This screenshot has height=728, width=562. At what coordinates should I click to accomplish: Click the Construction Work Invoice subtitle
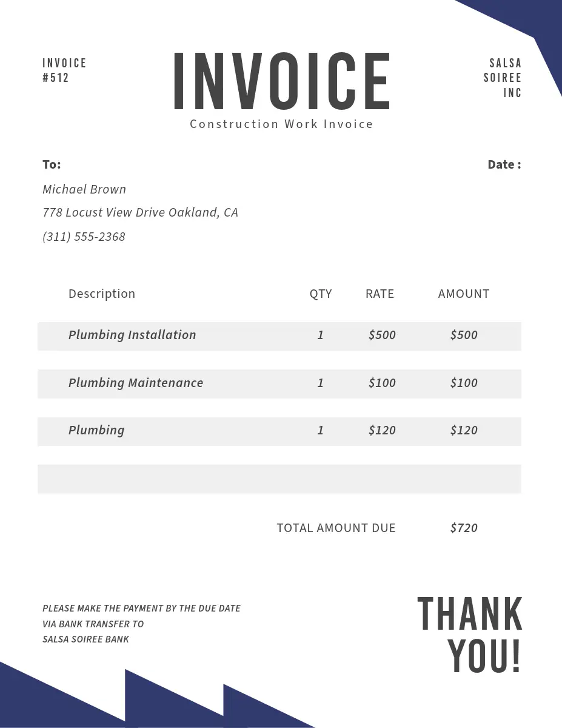click(281, 124)
